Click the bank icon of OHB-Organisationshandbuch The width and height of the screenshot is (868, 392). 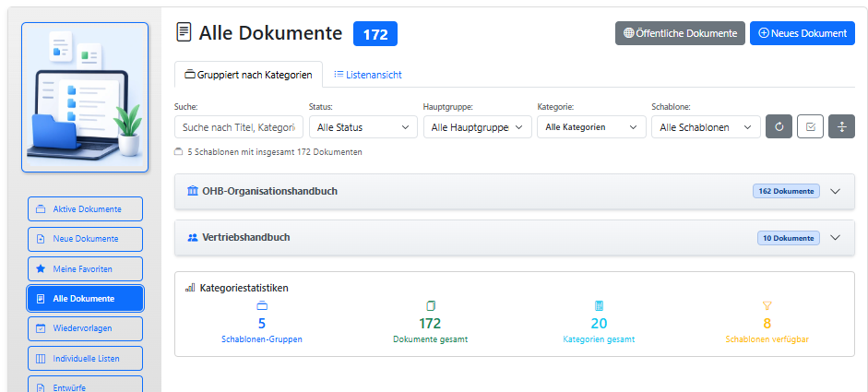(192, 191)
